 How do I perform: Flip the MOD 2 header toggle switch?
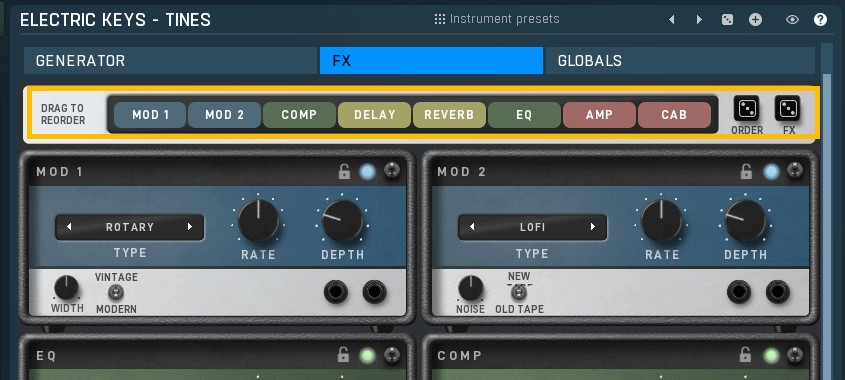click(x=795, y=171)
